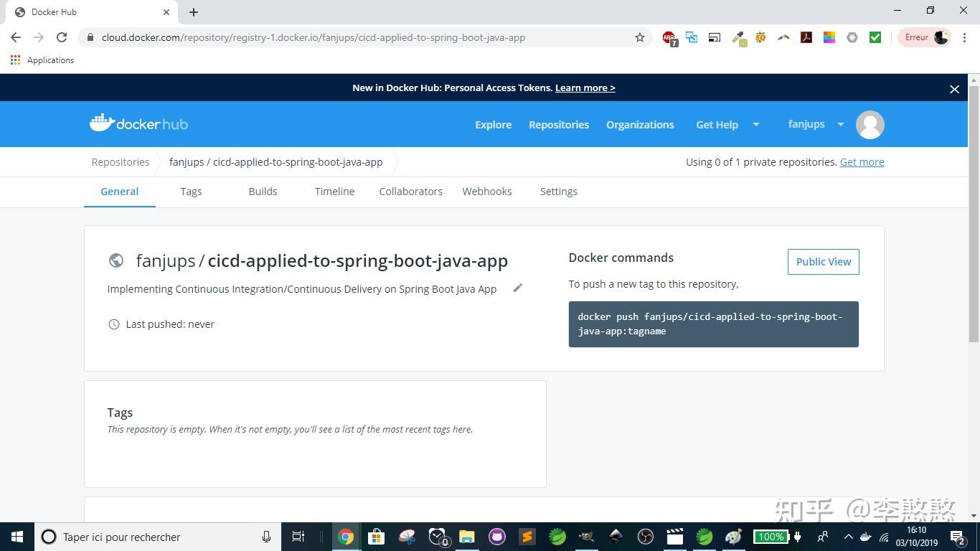Image resolution: width=980 pixels, height=551 pixels.
Task: Click the globe icon beside the repository name
Action: click(x=116, y=260)
